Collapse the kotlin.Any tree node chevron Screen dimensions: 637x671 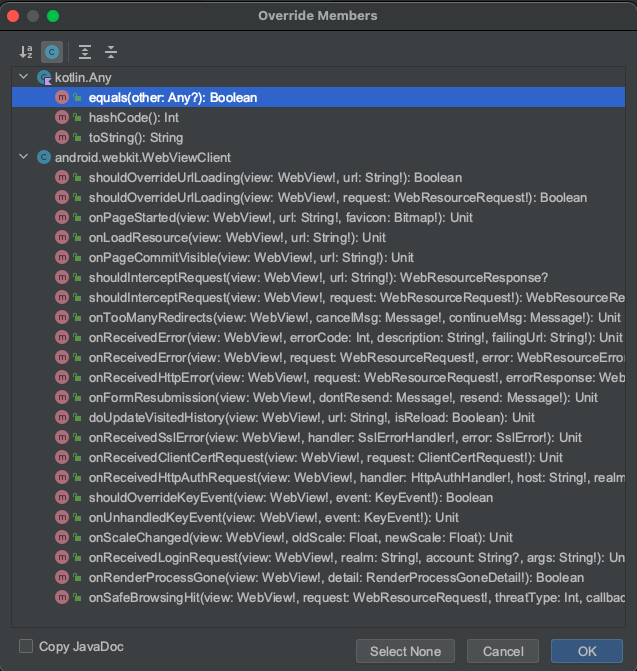pyautogui.click(x=24, y=77)
